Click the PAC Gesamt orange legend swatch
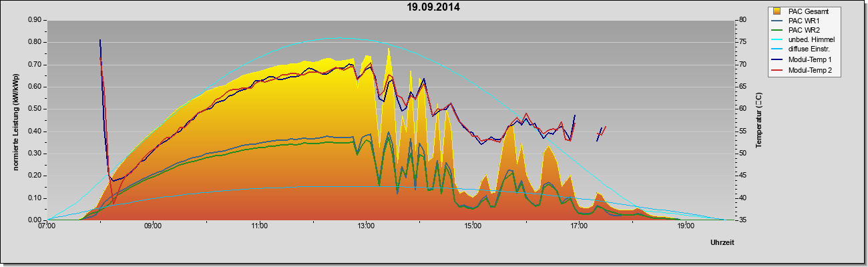 pos(778,11)
